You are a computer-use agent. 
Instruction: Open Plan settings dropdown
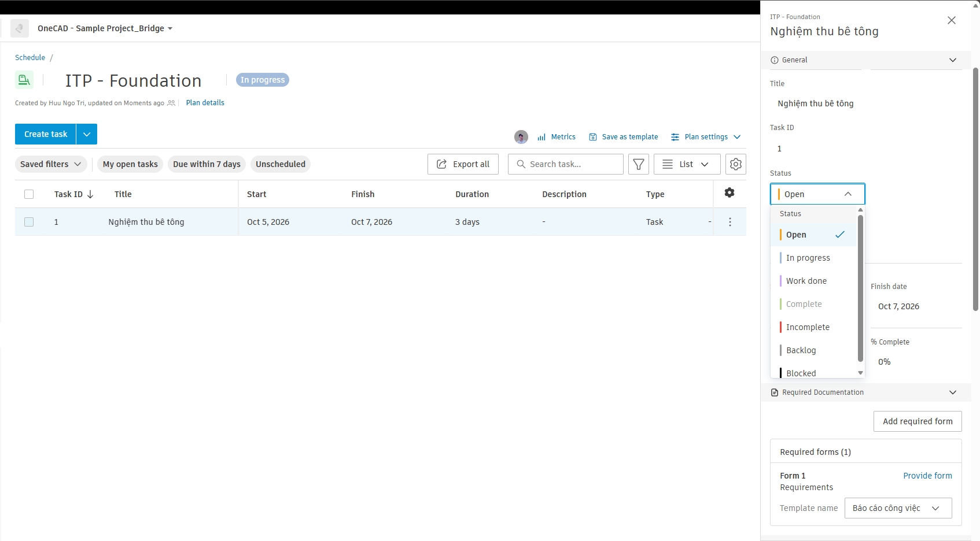point(706,137)
